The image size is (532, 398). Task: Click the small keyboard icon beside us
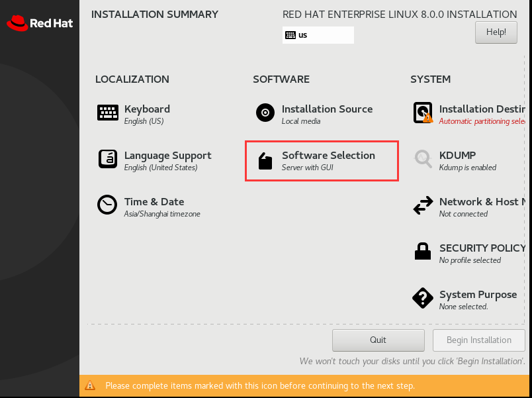(x=290, y=35)
